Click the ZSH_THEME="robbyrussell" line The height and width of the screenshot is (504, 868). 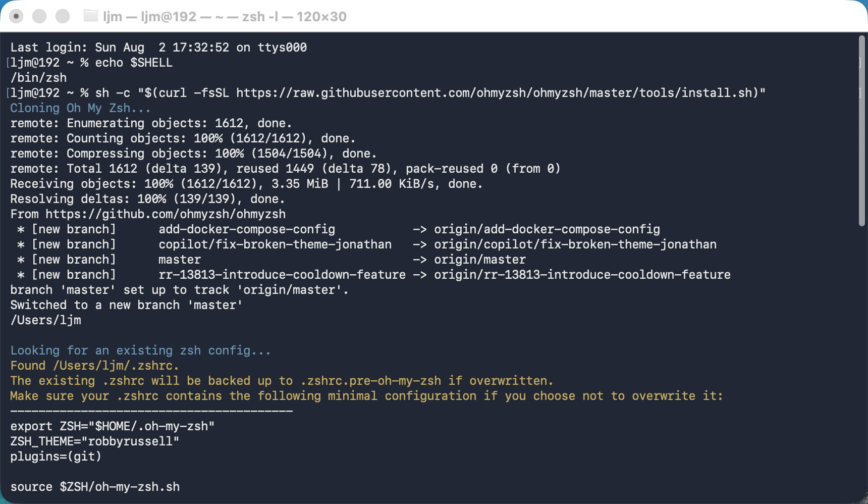(x=95, y=441)
